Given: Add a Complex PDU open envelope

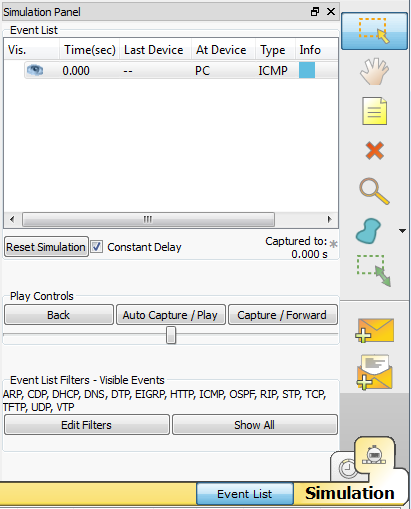Looking at the screenshot, I should pos(374,372).
